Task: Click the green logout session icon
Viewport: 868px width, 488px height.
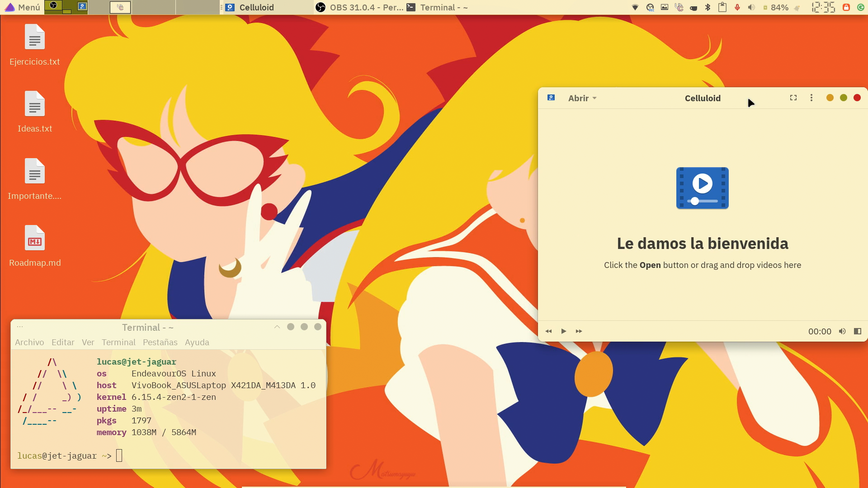Action: (861, 7)
